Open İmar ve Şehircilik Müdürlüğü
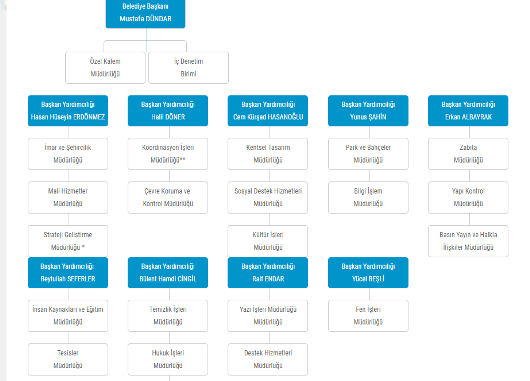The width and height of the screenshot is (530, 381). 68,154
